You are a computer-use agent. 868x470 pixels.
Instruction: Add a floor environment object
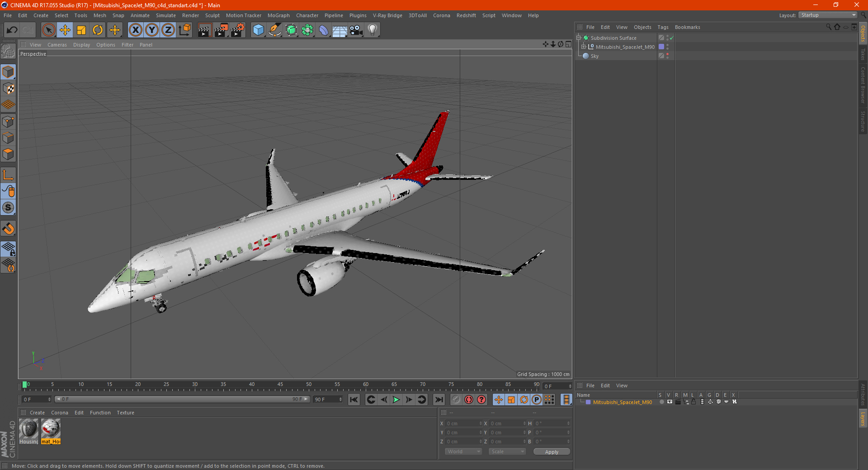click(x=340, y=30)
